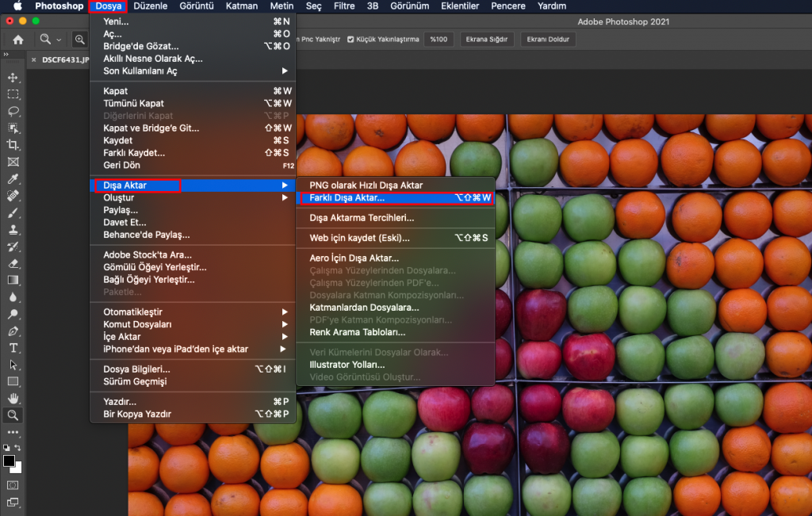The image size is (812, 516).
Task: Change the screen mode icon
Action: coord(13,502)
